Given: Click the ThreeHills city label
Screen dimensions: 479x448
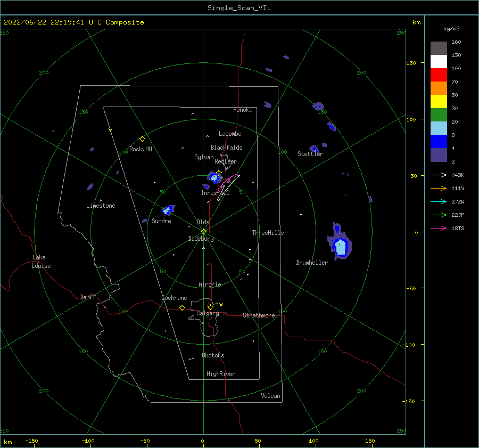Looking at the screenshot, I should (268, 233).
